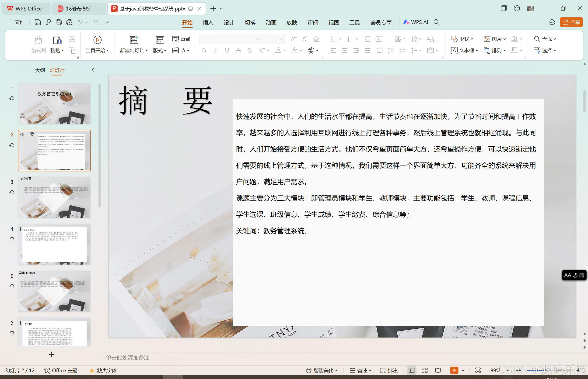Toggle italic formatting

215,50
